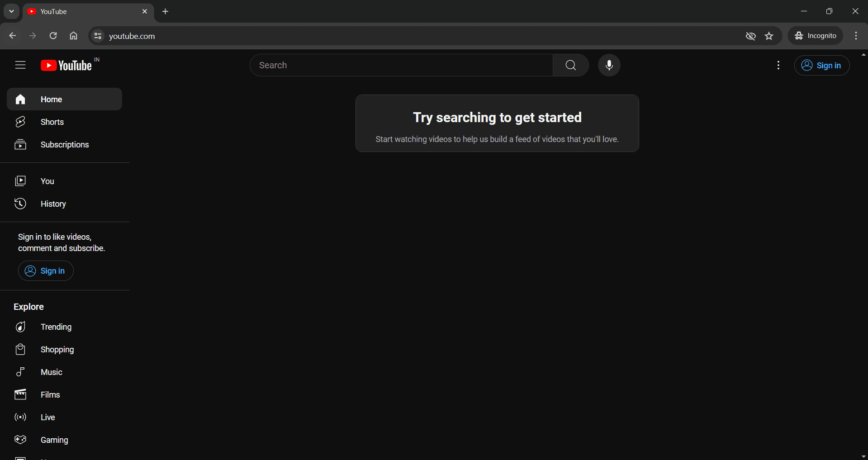Image resolution: width=868 pixels, height=460 pixels.
Task: Select the YouTube browser tab
Action: 88,11
